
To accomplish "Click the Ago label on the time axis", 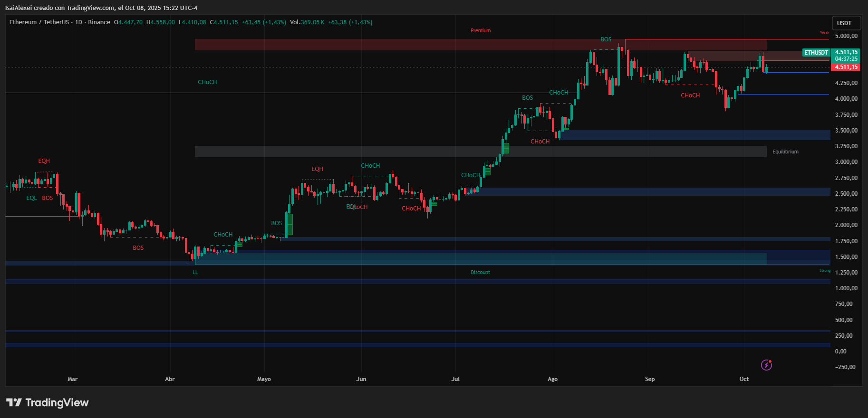I will click(552, 379).
